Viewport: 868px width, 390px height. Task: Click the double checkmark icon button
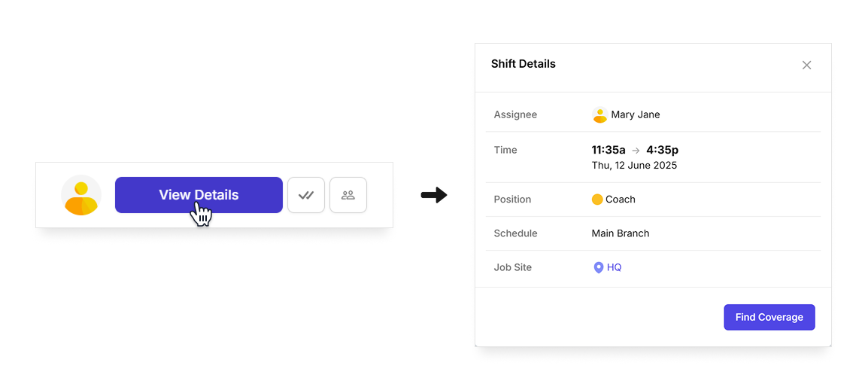pyautogui.click(x=306, y=195)
